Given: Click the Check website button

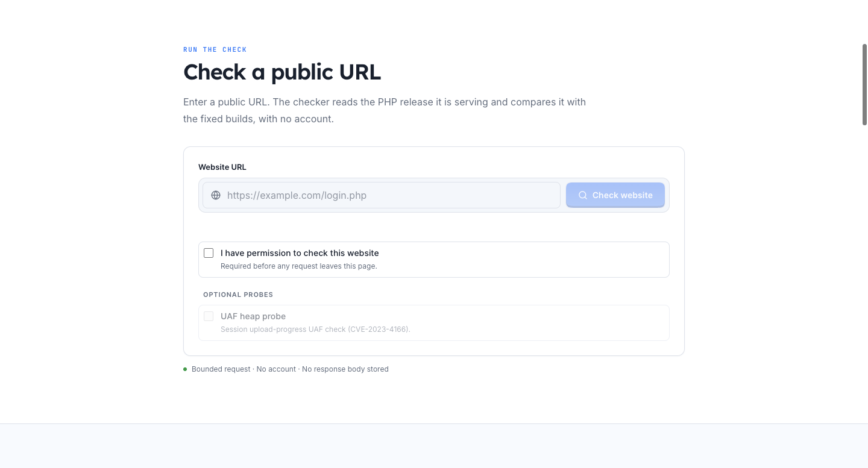Looking at the screenshot, I should (x=615, y=195).
